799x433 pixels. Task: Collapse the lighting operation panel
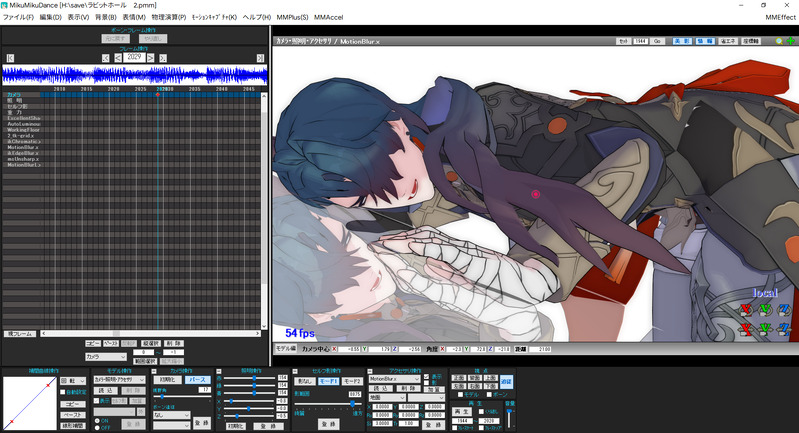(219, 371)
